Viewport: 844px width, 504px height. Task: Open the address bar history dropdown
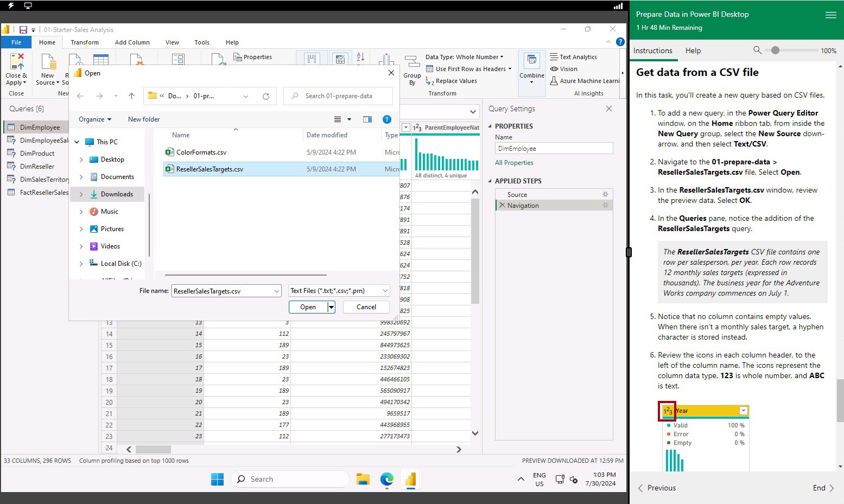(x=246, y=96)
